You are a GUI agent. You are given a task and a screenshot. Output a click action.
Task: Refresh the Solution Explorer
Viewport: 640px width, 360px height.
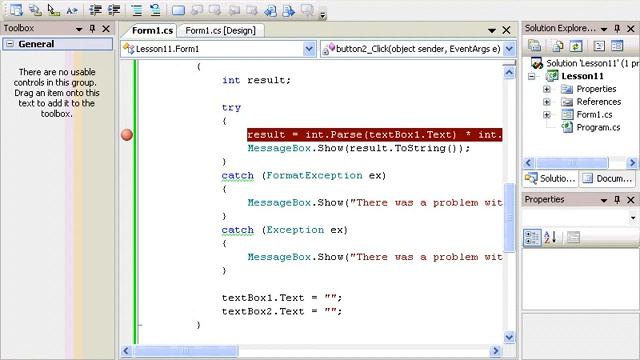point(576,45)
